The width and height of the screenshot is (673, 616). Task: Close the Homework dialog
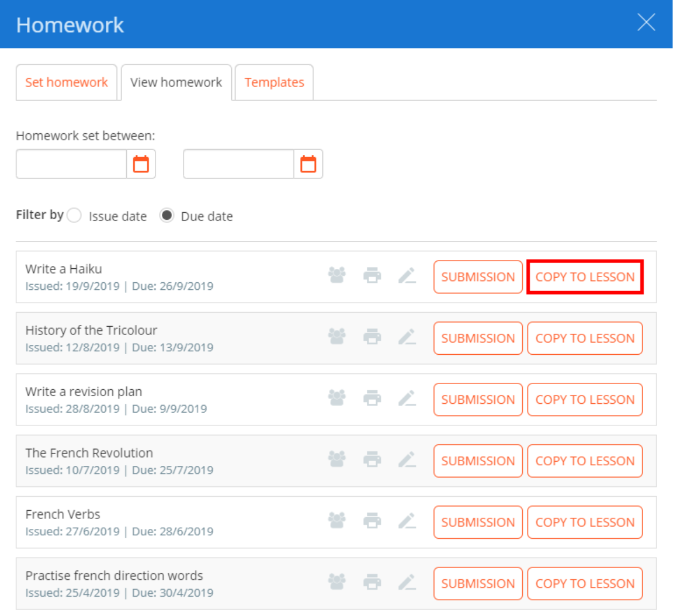pyautogui.click(x=646, y=22)
